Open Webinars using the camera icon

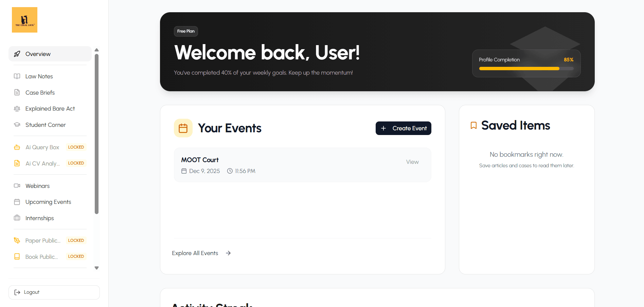[x=17, y=186]
